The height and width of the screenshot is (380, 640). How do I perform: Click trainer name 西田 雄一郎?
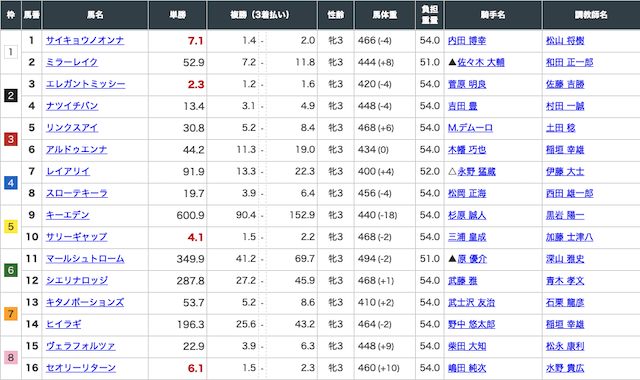(570, 193)
